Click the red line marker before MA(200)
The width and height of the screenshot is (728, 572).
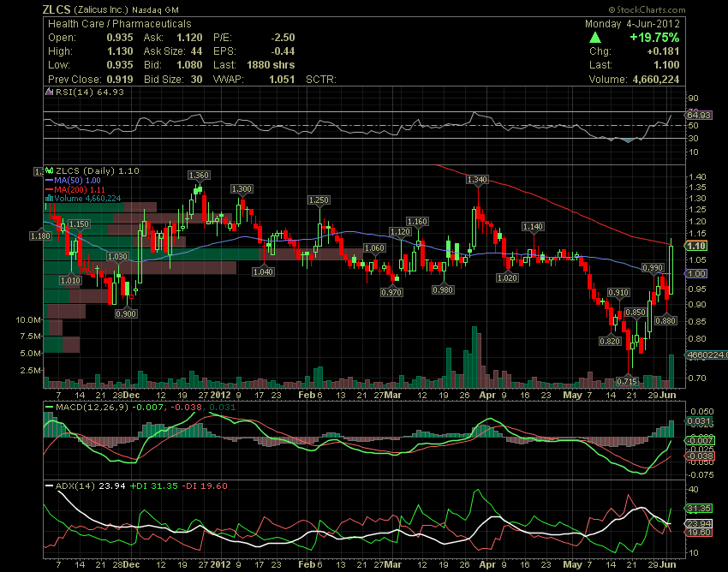tap(49, 189)
